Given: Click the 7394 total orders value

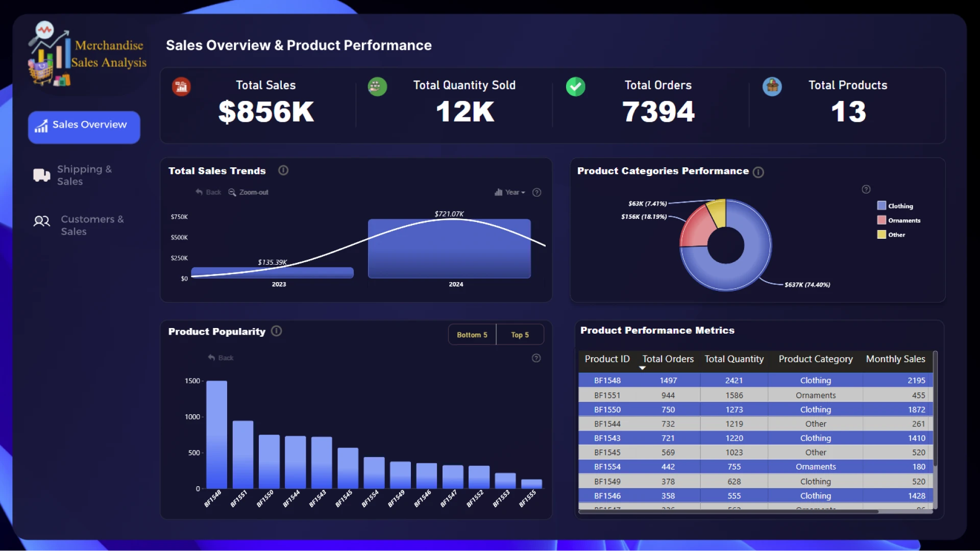Looking at the screenshot, I should pyautogui.click(x=658, y=112).
